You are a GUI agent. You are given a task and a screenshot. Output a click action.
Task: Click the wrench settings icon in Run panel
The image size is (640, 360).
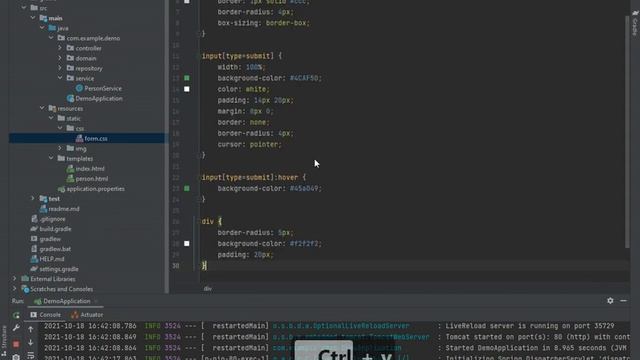[16, 328]
